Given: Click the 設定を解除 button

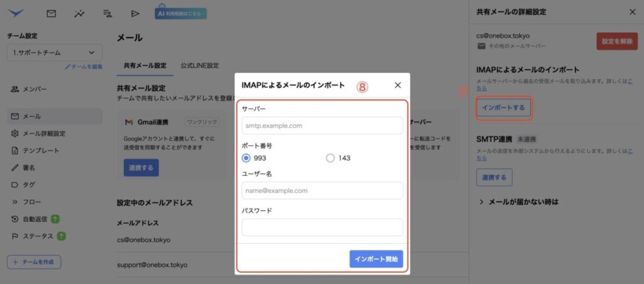Looking at the screenshot, I should click(x=616, y=41).
